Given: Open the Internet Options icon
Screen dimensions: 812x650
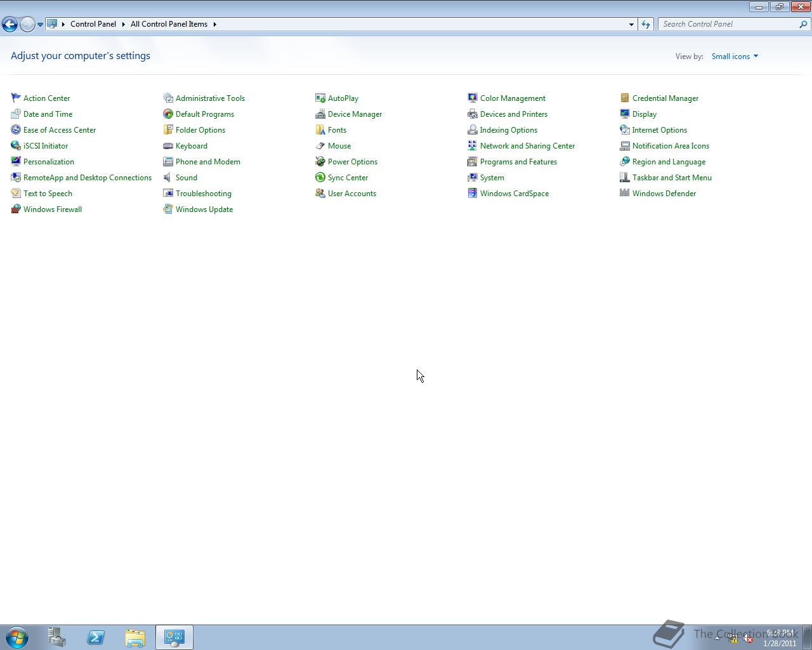Looking at the screenshot, I should [625, 129].
